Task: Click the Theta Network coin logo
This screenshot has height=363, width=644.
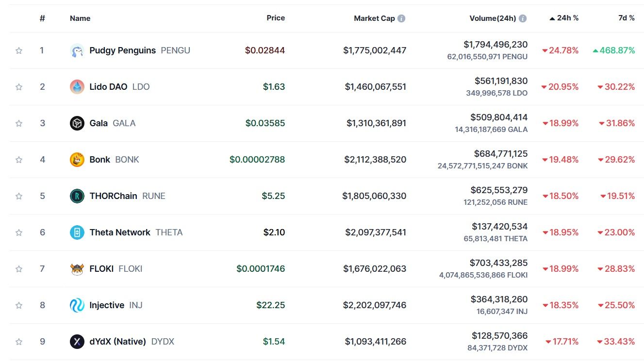Action: 77,232
